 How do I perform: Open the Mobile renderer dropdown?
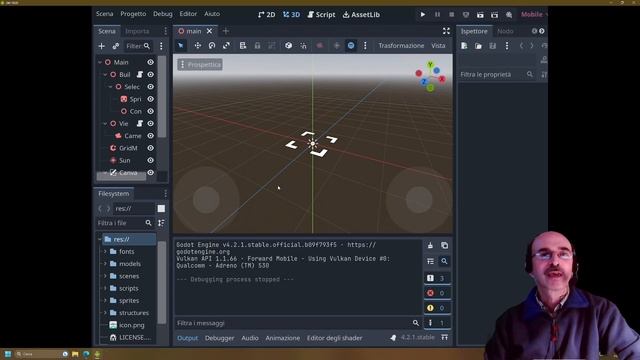point(533,14)
